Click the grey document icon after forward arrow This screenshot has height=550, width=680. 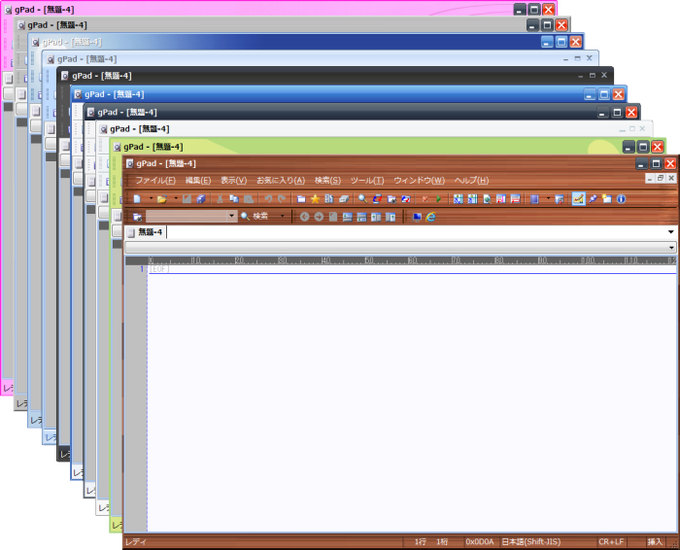click(x=333, y=216)
